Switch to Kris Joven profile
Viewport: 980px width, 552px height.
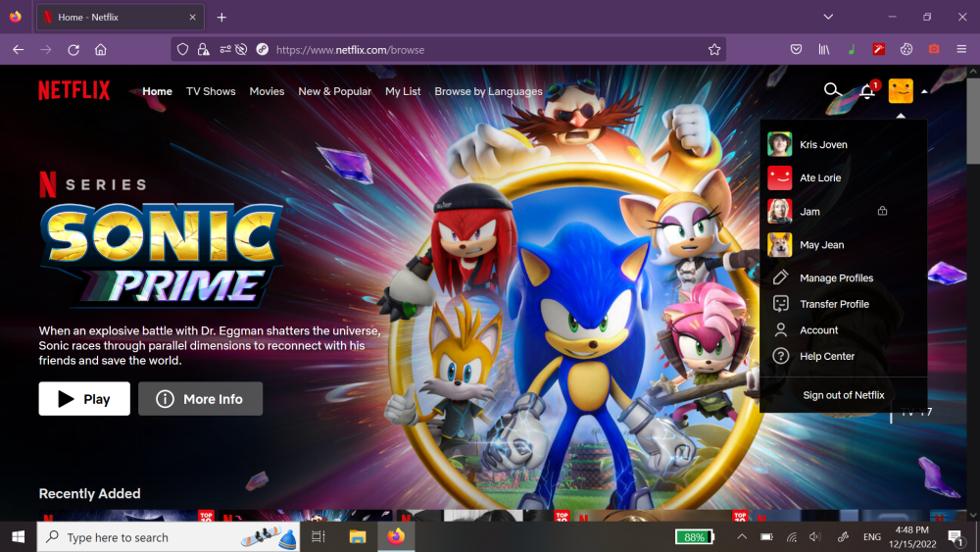pyautogui.click(x=822, y=145)
